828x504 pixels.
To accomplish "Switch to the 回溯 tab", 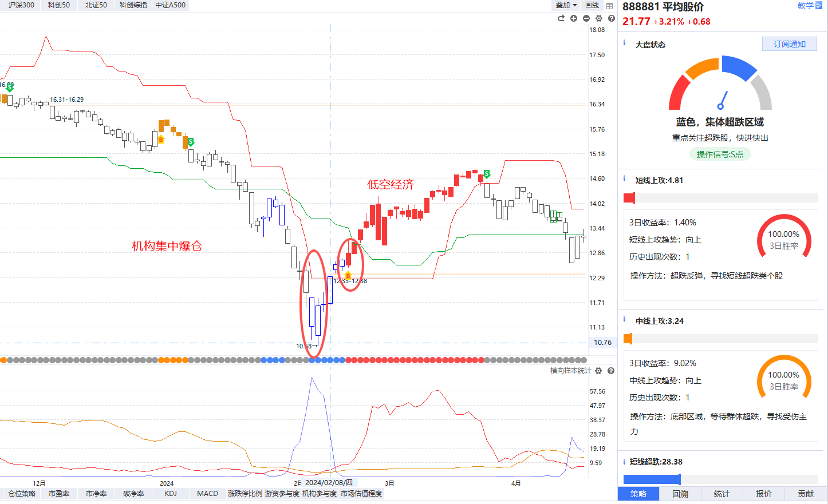I will tap(680, 494).
